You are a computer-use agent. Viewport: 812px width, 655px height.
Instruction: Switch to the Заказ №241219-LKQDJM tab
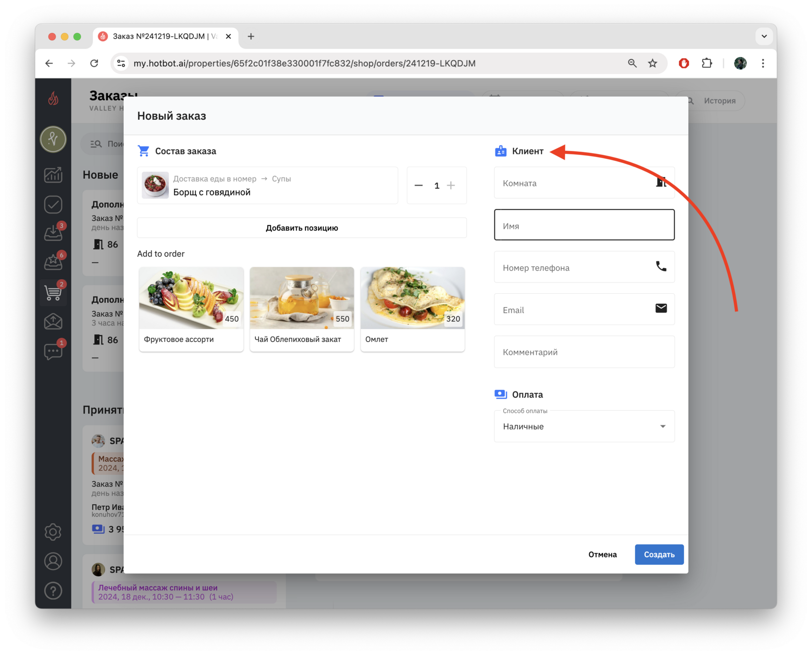click(x=165, y=36)
